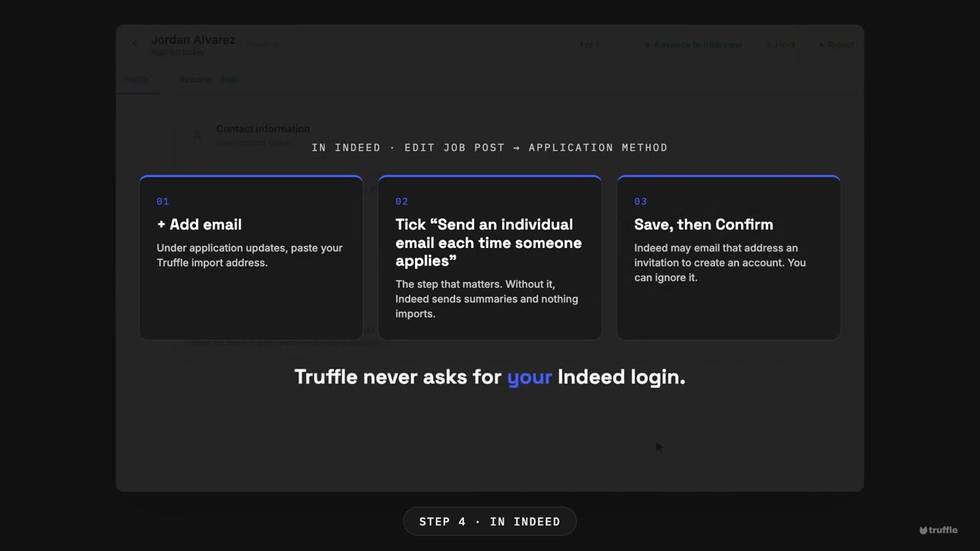
Task: Click Advance to Interview in dimmed candidate page
Action: (x=694, y=45)
